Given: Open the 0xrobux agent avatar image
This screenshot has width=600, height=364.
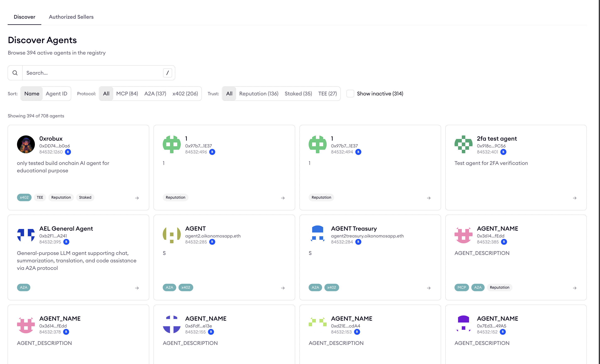Looking at the screenshot, I should (x=26, y=144).
